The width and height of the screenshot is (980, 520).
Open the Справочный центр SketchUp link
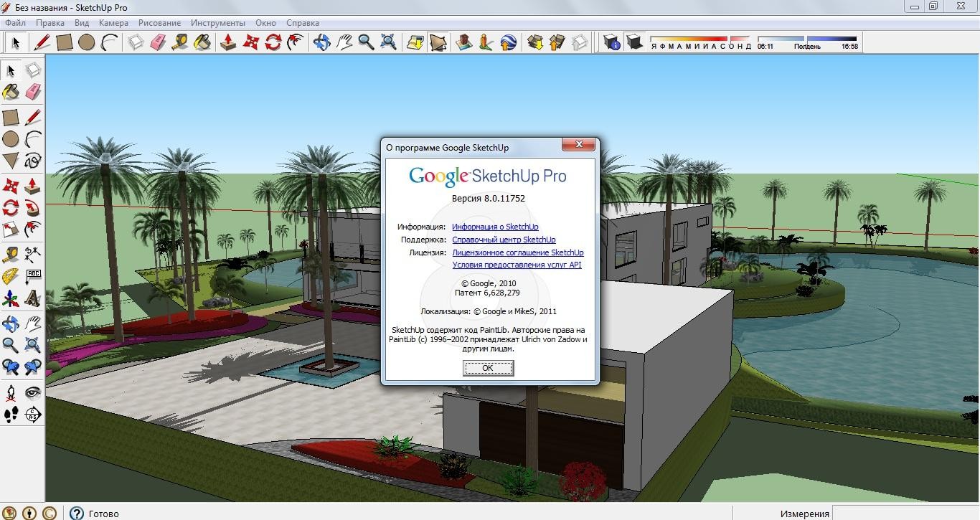tap(504, 240)
